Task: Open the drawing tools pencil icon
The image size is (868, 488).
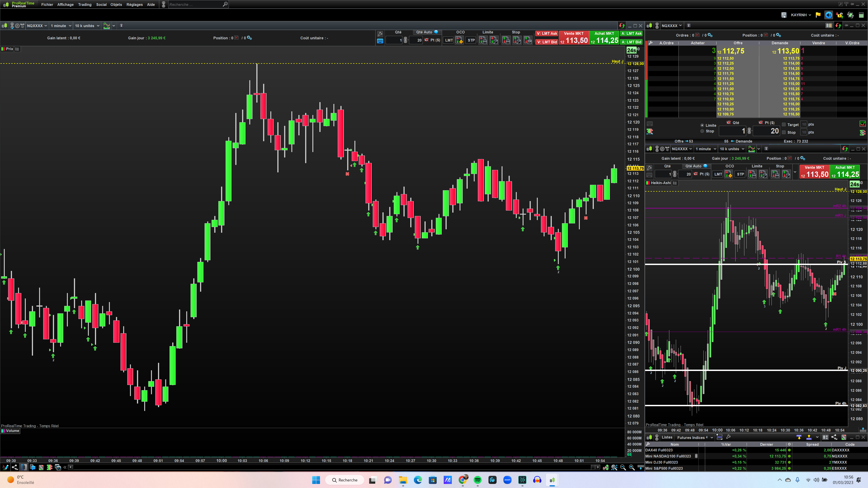Action: [5, 467]
